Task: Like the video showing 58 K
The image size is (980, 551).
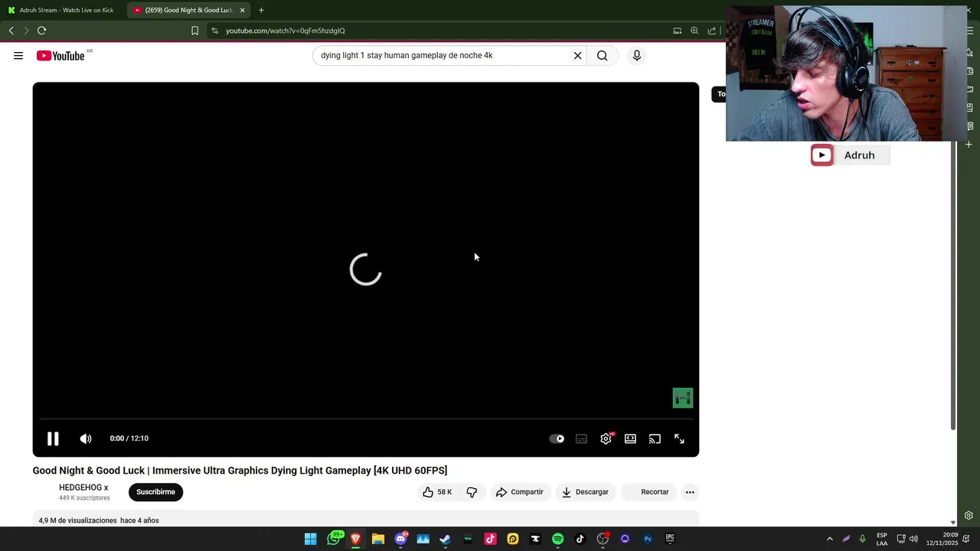Action: (x=437, y=492)
